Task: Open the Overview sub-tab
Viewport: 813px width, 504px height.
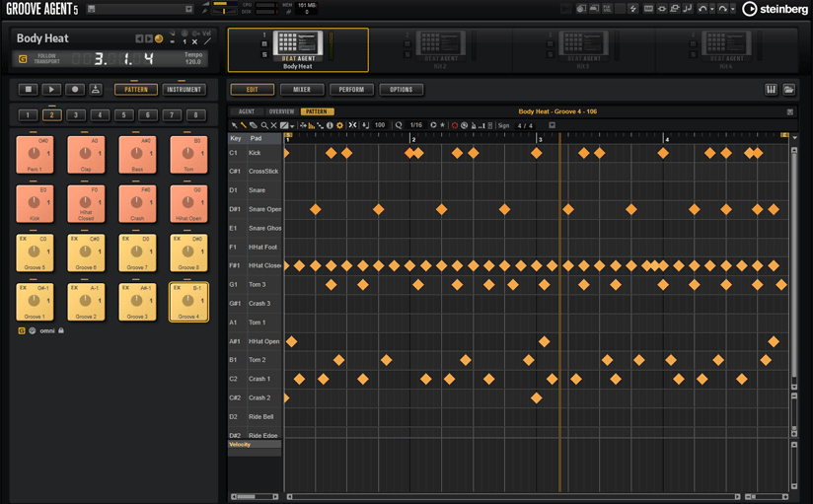Action: pyautogui.click(x=281, y=111)
